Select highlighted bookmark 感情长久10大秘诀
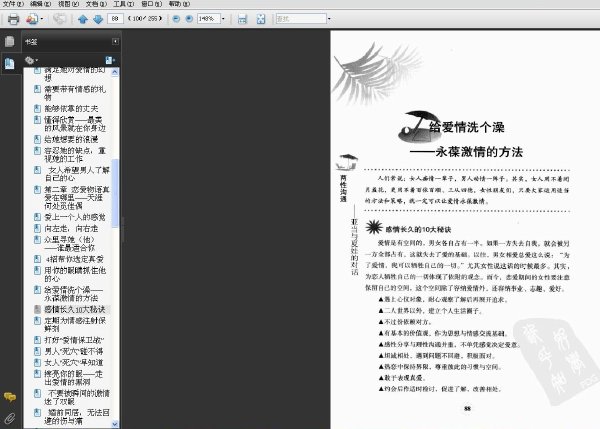Viewport: 600px width, 429px height. point(75,309)
